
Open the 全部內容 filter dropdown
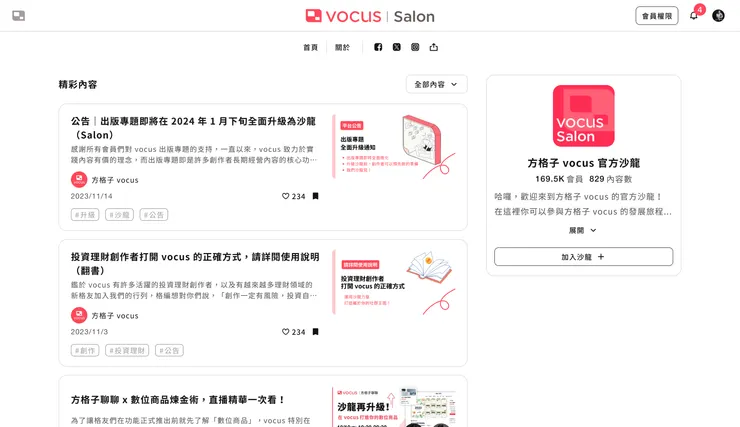pos(437,84)
